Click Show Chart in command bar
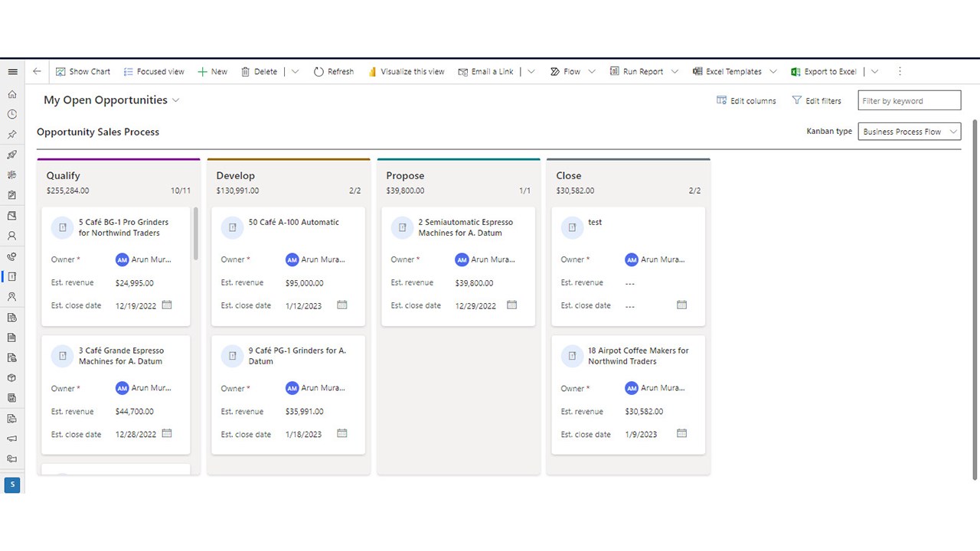Image resolution: width=980 pixels, height=551 pixels. pos(83,71)
